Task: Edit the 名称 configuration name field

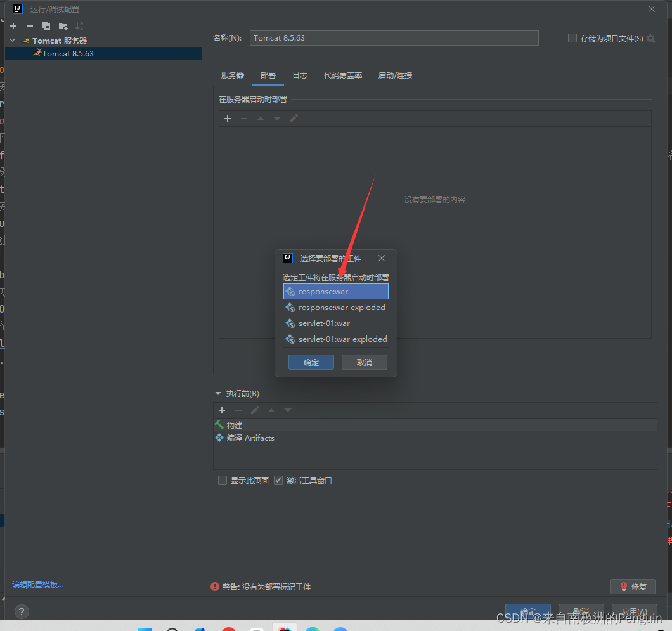Action: coord(394,38)
